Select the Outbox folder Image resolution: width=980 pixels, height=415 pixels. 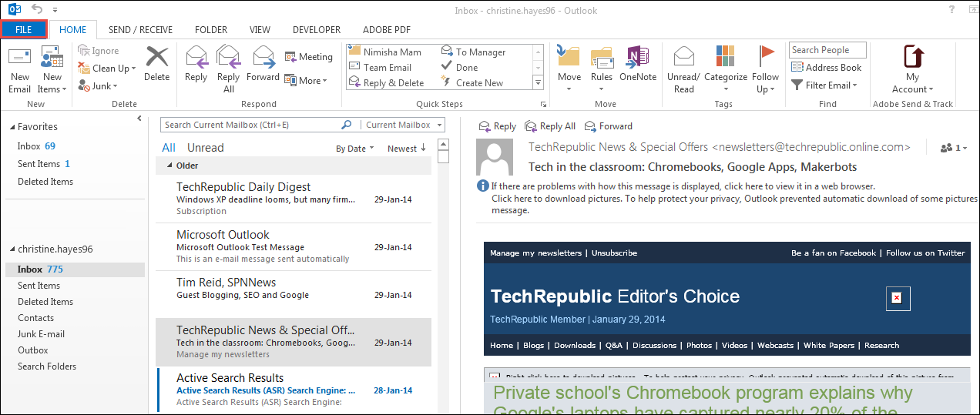click(33, 350)
